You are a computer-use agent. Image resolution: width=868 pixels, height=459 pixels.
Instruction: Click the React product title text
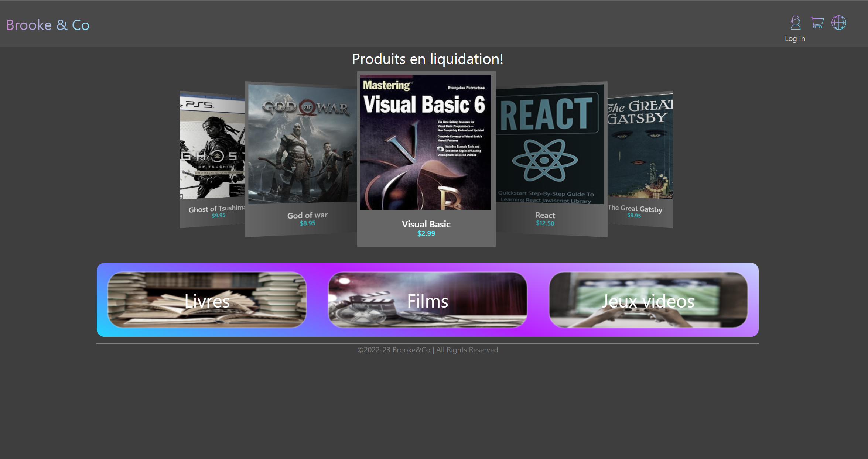545,215
